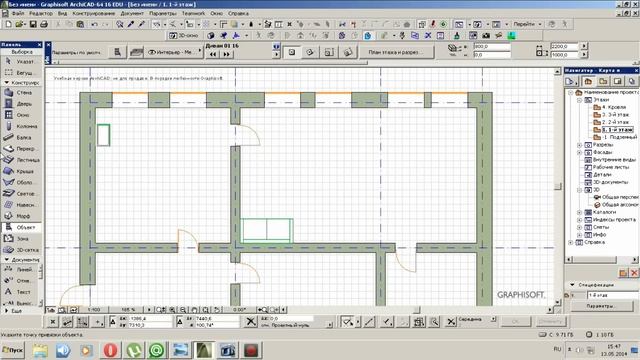Select the Балка (Beam) tool
Image resolution: width=640 pixels, height=360 pixels.
tap(21, 138)
